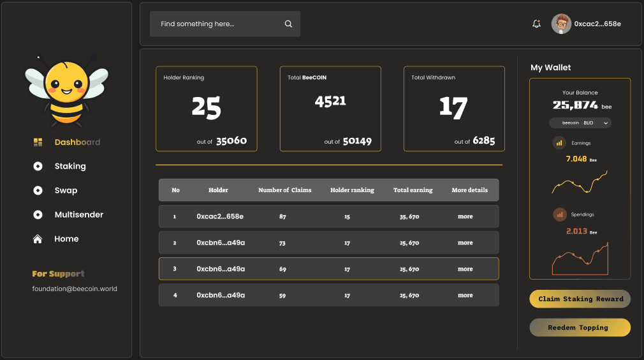The image size is (644, 360).
Task: Click the search magnifier icon
Action: coord(288,24)
